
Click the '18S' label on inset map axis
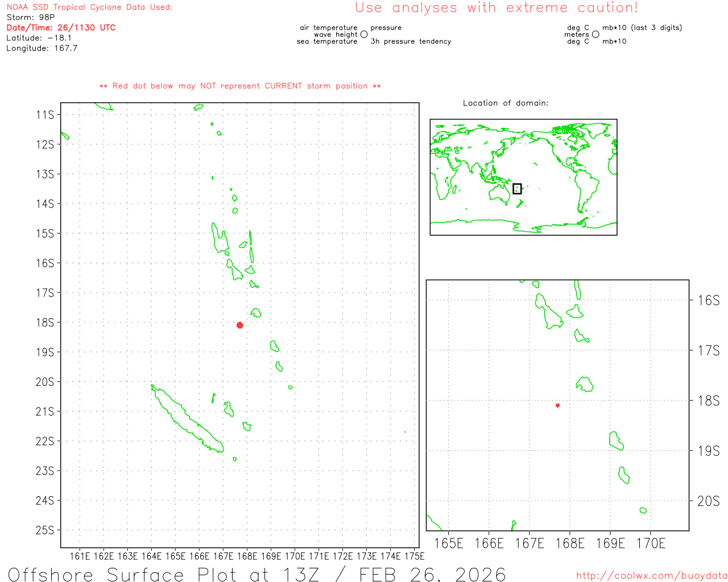click(x=709, y=401)
